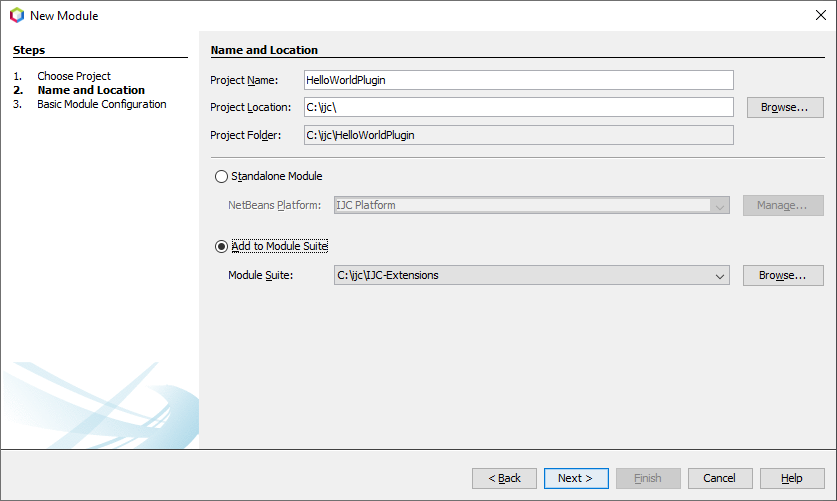This screenshot has height=501, width=837.
Task: Open Help for this wizard
Action: 792,478
